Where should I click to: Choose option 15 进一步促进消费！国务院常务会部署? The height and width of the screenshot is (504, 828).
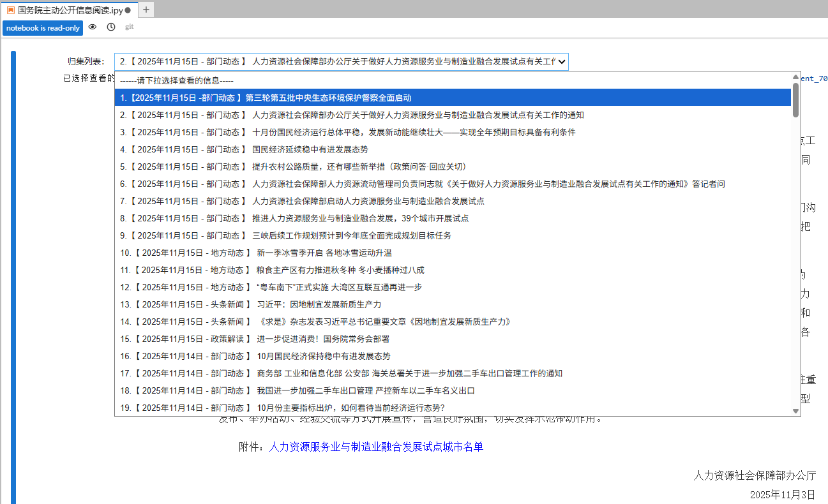(x=453, y=339)
